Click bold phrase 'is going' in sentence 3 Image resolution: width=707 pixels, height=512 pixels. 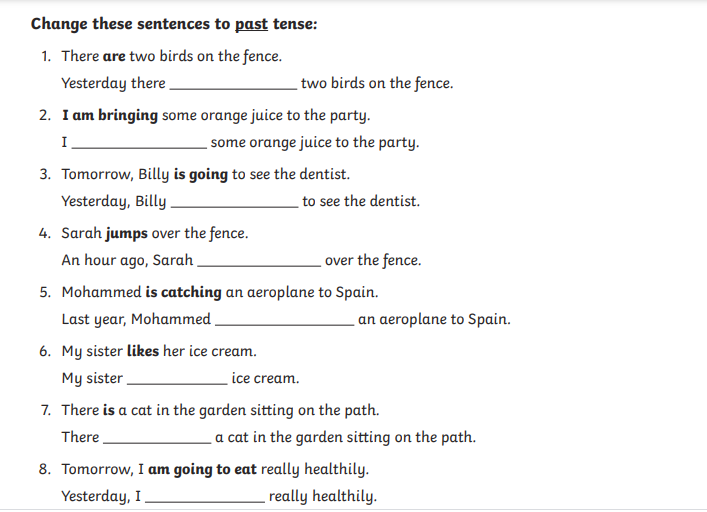(201, 174)
